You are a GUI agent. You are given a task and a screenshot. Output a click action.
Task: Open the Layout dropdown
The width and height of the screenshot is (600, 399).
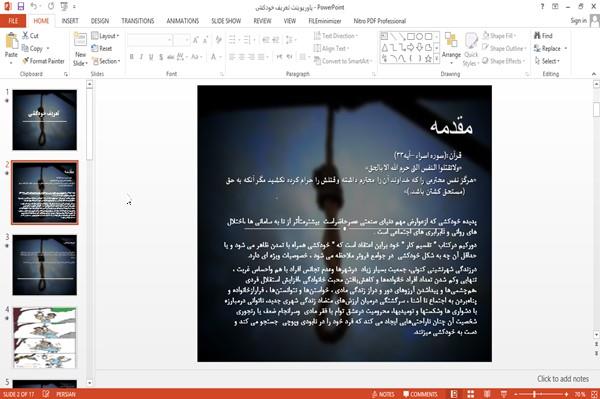tap(105, 36)
